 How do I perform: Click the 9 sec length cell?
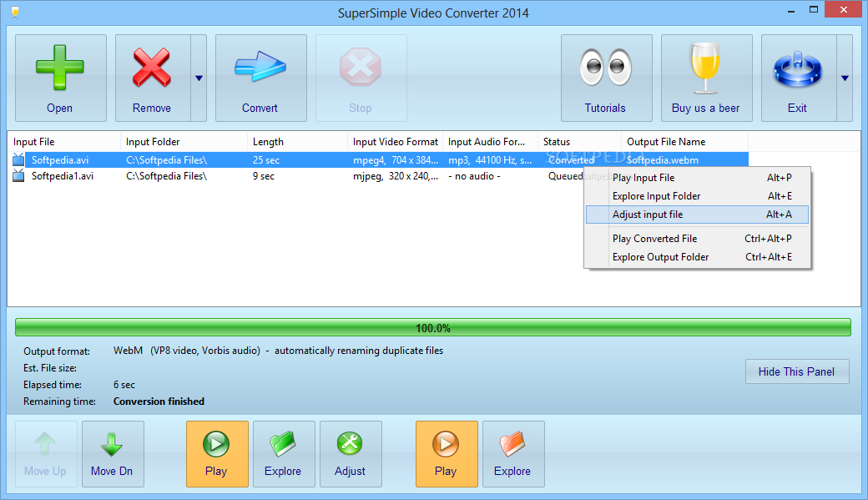click(x=264, y=176)
